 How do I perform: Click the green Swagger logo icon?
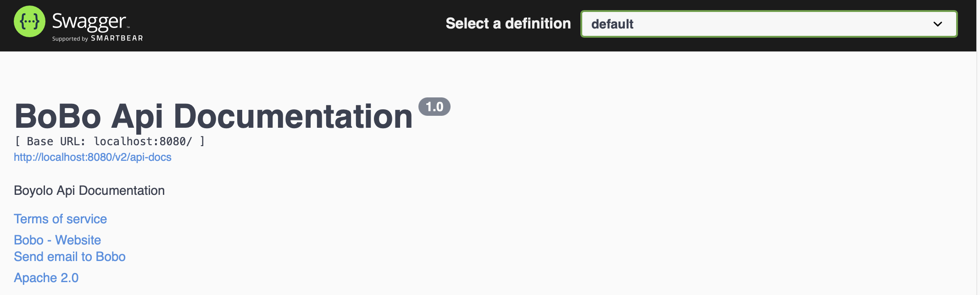click(30, 22)
